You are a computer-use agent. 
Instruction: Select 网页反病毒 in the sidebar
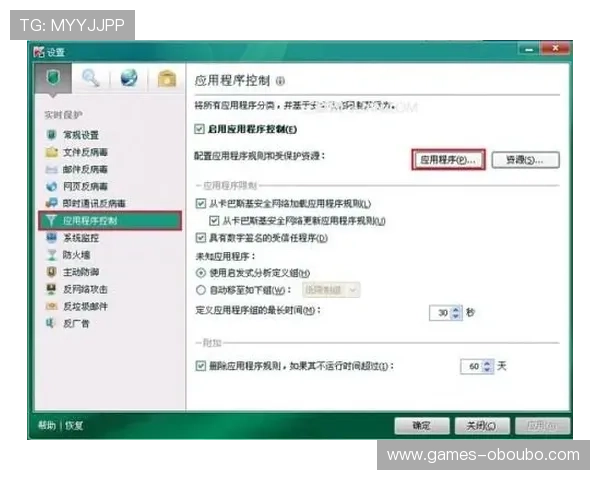(85, 186)
